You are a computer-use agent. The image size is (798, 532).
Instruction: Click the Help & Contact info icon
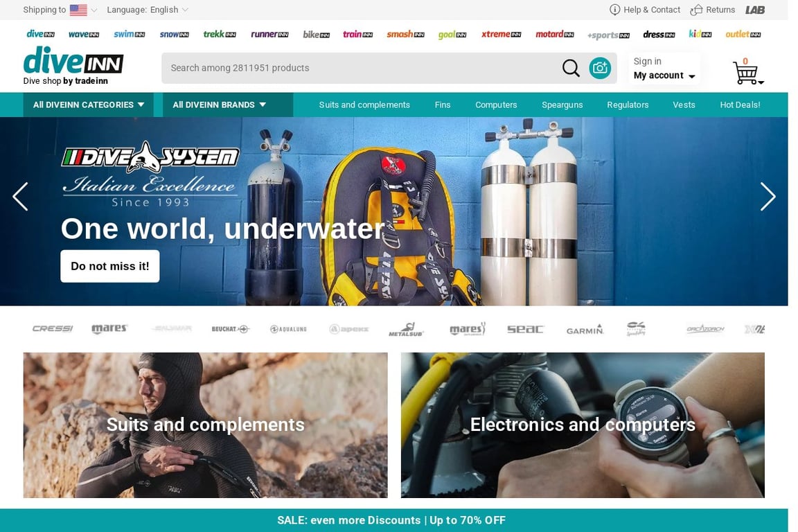615,10
